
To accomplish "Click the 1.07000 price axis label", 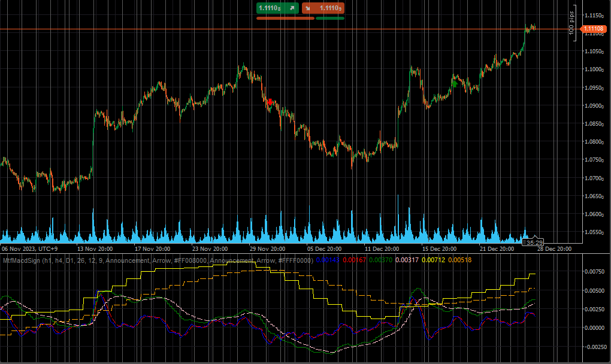I will (x=594, y=178).
